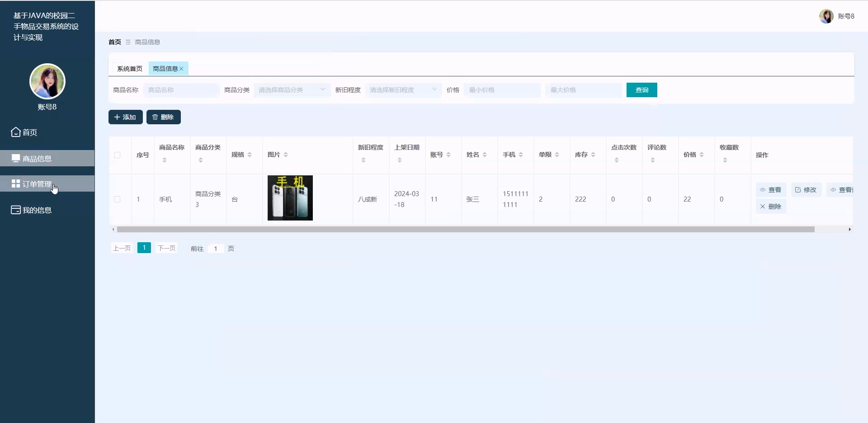Viewport: 868px width, 423px height.
Task: Click the 查询 search button
Action: [642, 90]
